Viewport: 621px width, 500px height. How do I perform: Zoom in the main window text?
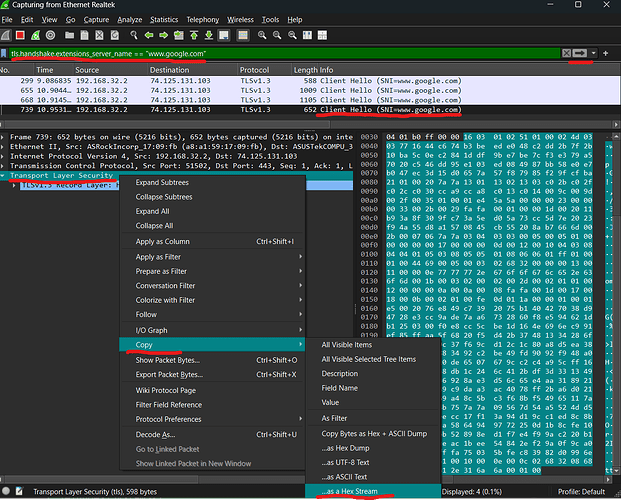tap(262, 35)
